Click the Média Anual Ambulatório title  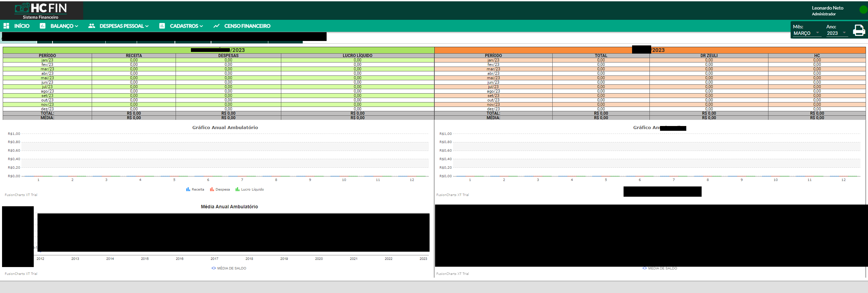coord(229,207)
